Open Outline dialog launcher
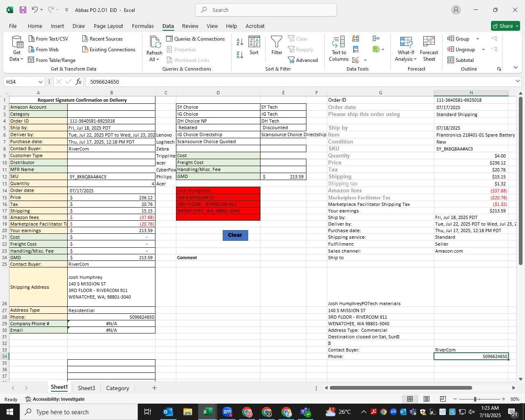The height and width of the screenshot is (420, 525). [x=499, y=69]
